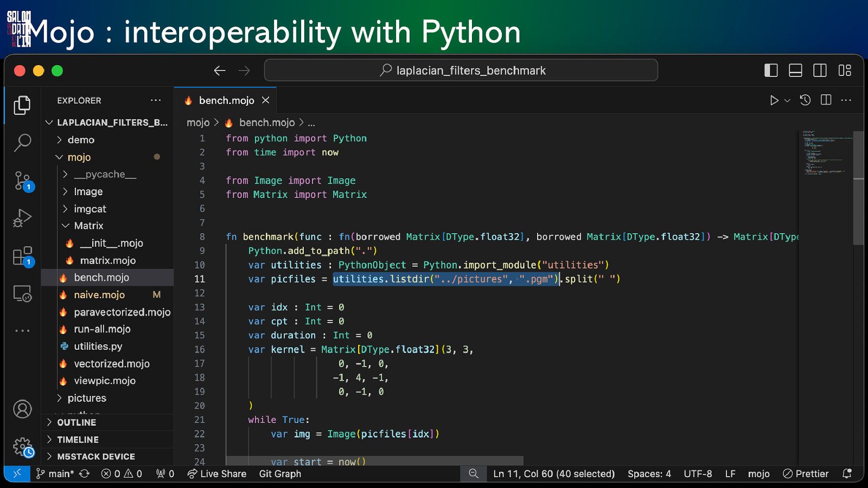The image size is (868, 488).
Task: Customize layout icon in title bar
Action: [x=845, y=70]
